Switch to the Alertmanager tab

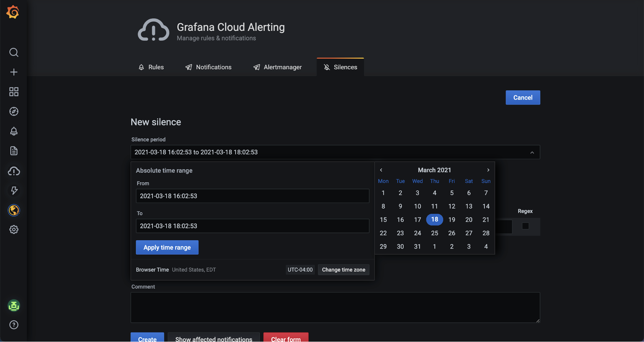(x=277, y=67)
